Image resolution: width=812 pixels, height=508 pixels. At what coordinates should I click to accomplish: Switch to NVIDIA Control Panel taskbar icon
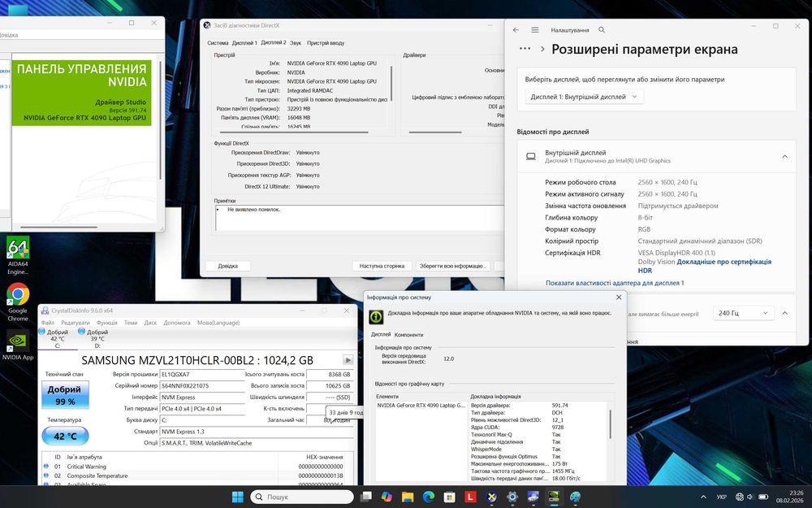[554, 497]
